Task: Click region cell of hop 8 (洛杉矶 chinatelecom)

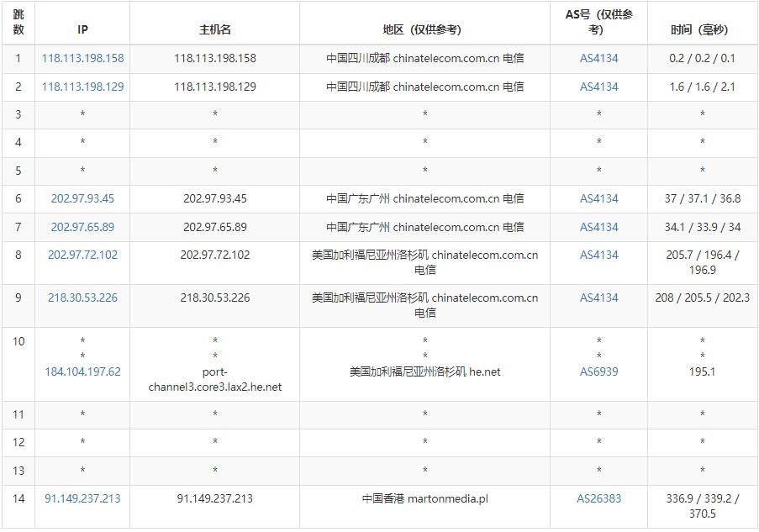Action: point(425,262)
